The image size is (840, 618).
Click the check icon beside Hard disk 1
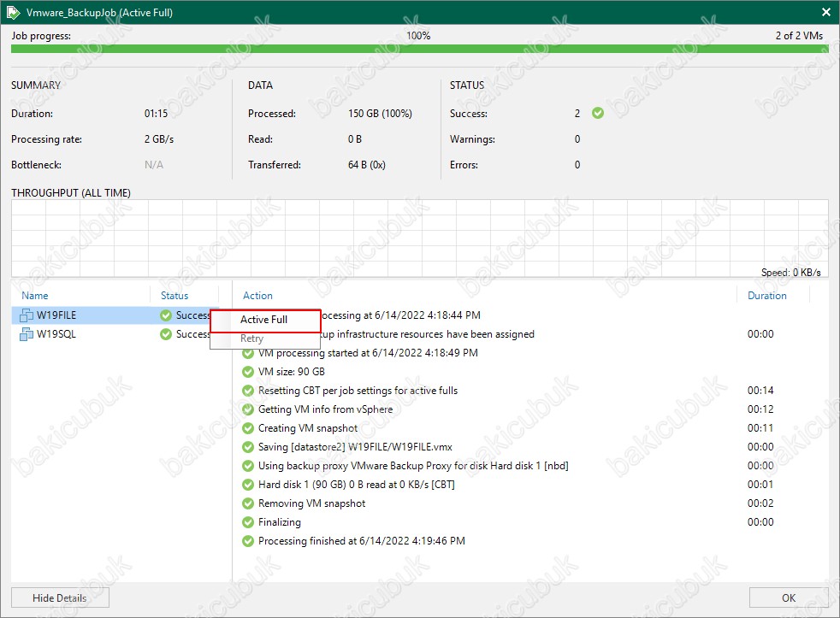click(247, 485)
